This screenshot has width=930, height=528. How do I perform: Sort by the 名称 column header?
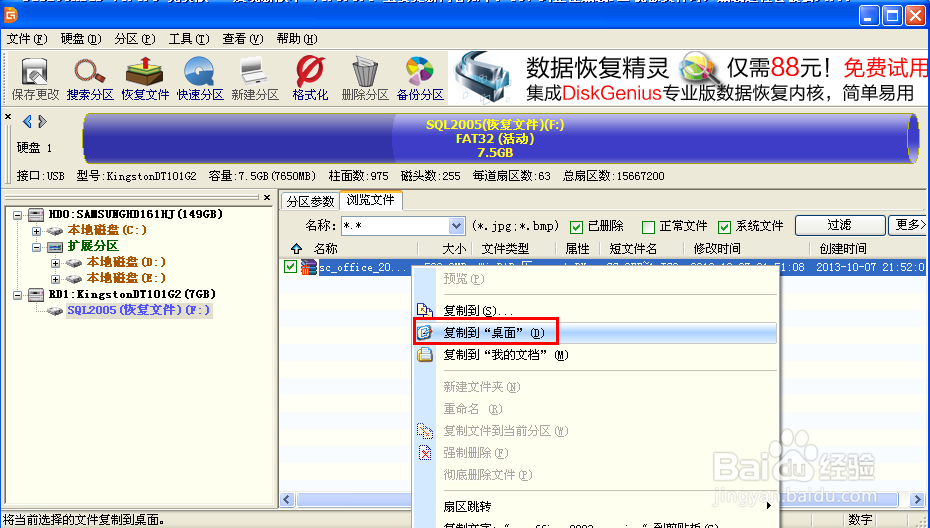pos(326,249)
